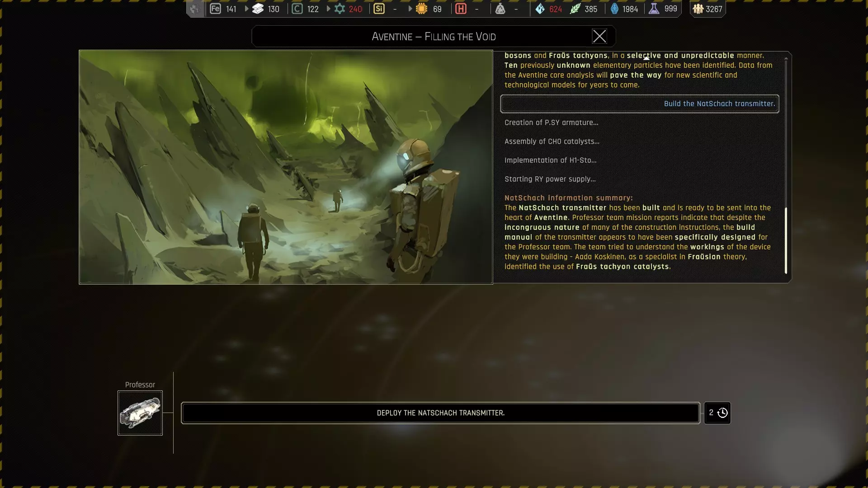
Task: Click the C carbon resource icon
Action: pos(297,9)
